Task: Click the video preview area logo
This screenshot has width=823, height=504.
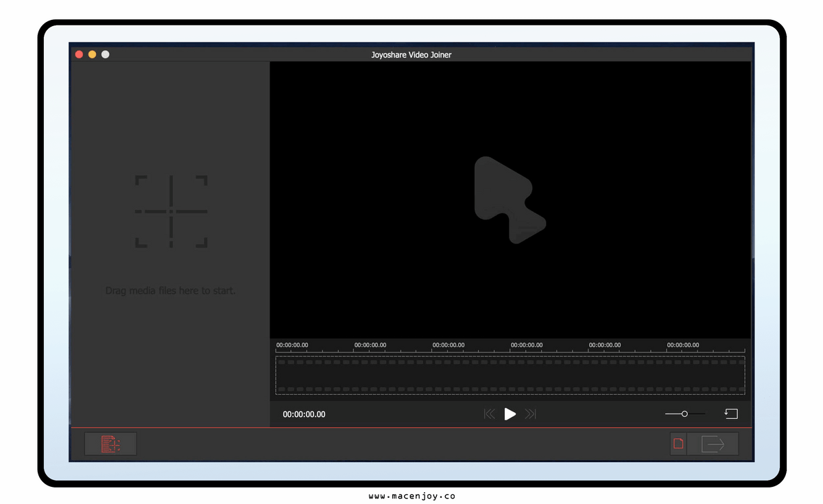Action: [x=510, y=200]
